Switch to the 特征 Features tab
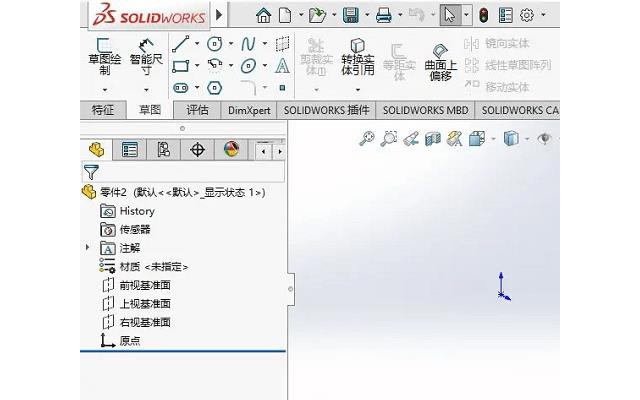Image resolution: width=640 pixels, height=400 pixels. point(103,110)
